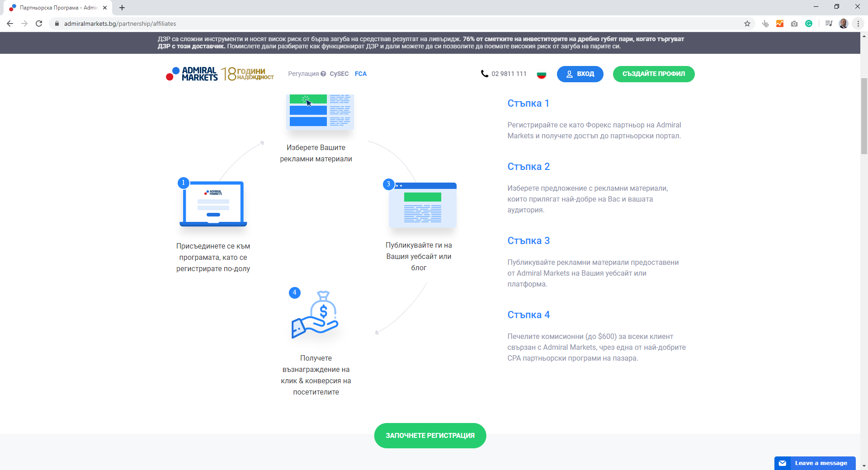Click the browser forward arrow
Screen dimensions: 868x470
(24, 23)
